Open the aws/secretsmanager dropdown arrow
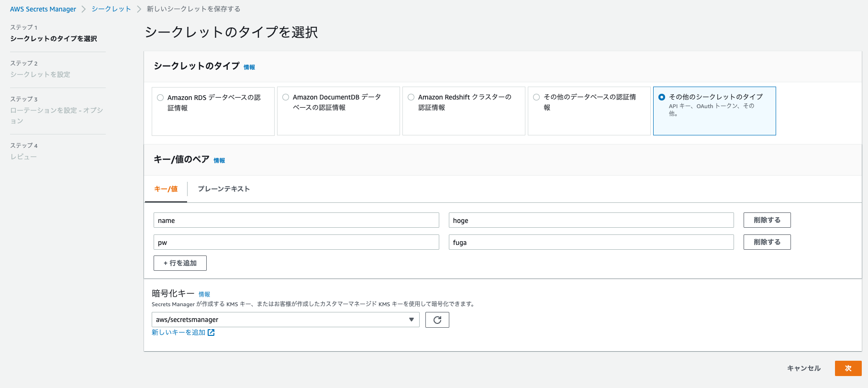Image resolution: width=868 pixels, height=388 pixels. point(411,320)
